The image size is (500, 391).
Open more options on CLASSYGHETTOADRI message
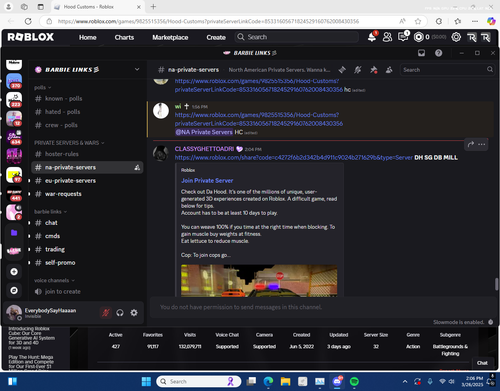(x=482, y=144)
